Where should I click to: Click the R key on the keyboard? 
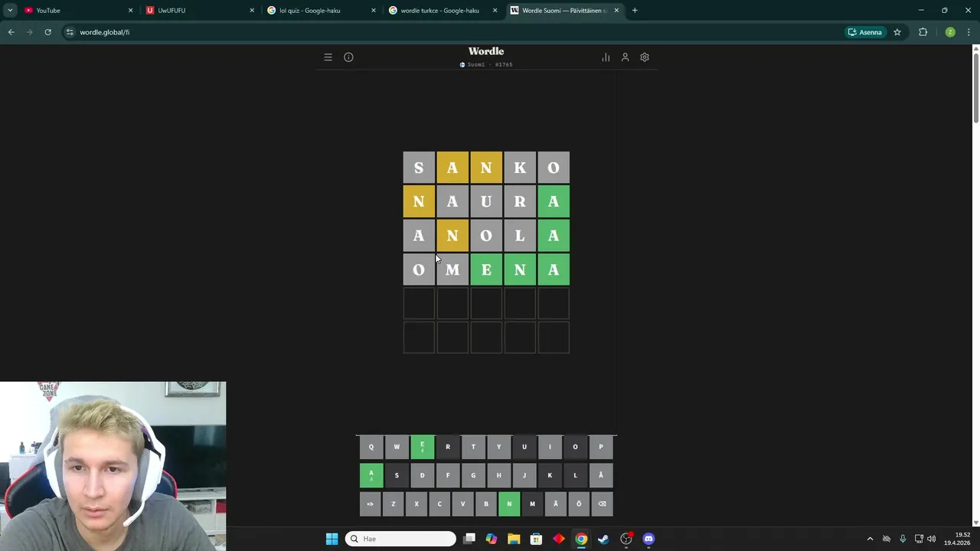pos(448,447)
